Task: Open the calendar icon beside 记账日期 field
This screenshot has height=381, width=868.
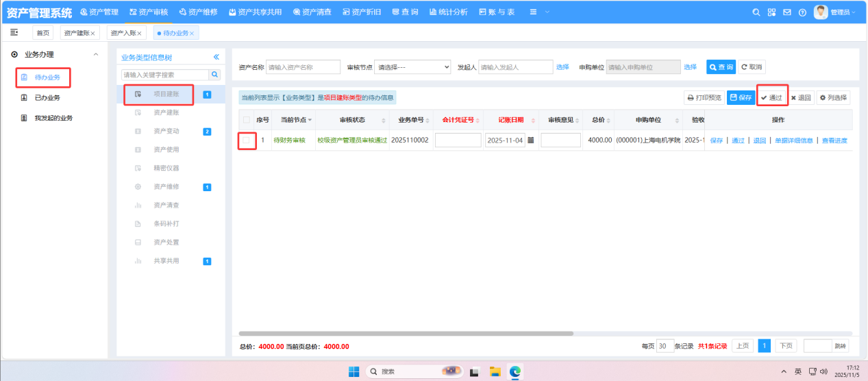Action: click(530, 140)
